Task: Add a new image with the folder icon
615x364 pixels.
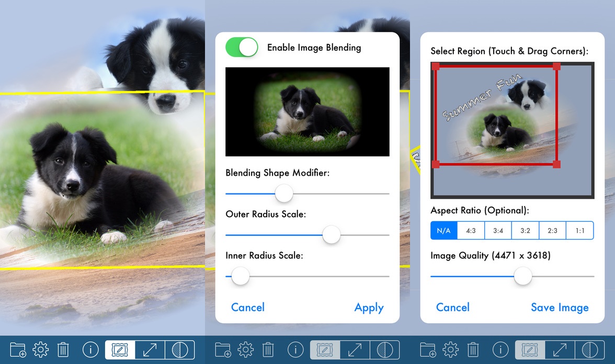Action: tap(17, 349)
